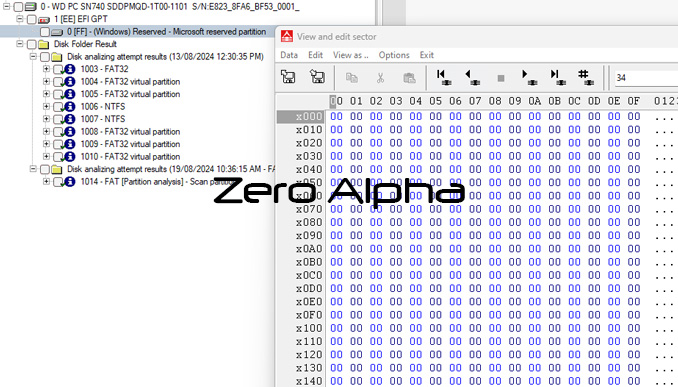The height and width of the screenshot is (387, 678).
Task: Tick checkbox for 1007 - NTFS
Action: [58, 119]
